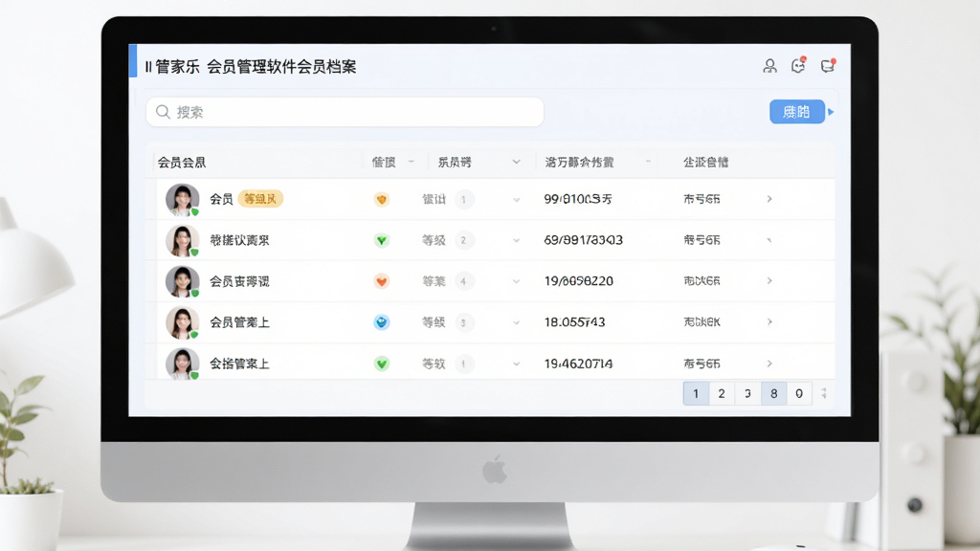Viewport: 980px width, 551px height.
Task: Click the number badge 4 in 19/6098220 row
Action: click(463, 282)
